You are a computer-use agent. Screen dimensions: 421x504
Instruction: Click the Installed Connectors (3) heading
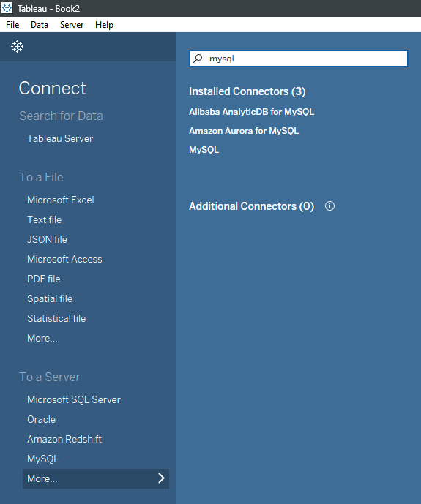[247, 91]
